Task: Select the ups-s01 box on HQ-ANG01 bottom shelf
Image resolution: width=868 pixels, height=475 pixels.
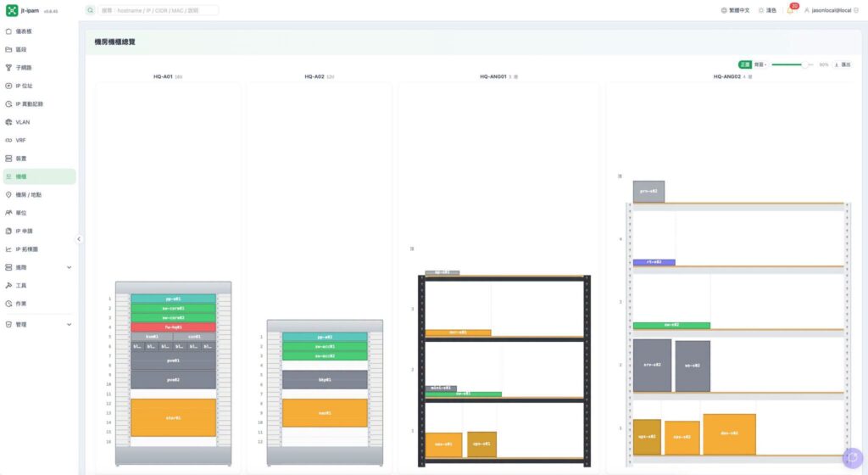Action: click(x=481, y=444)
